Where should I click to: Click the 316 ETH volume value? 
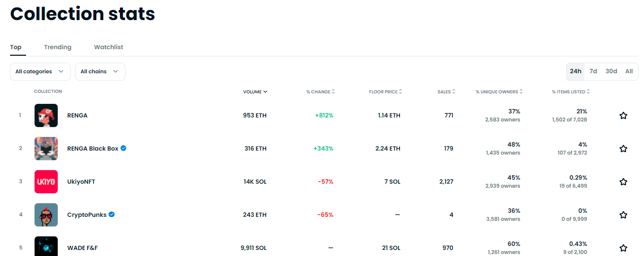click(255, 149)
